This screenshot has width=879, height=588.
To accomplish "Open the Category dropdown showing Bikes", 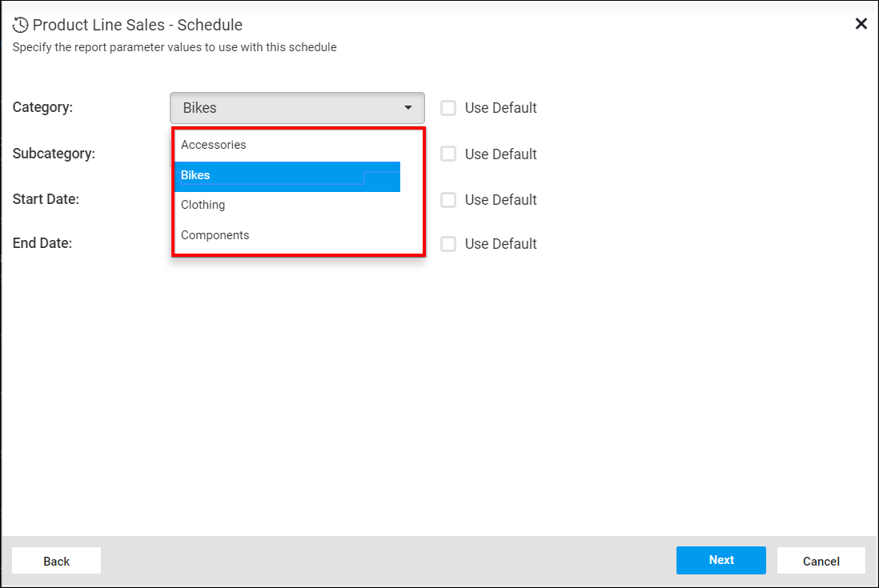I will [297, 107].
